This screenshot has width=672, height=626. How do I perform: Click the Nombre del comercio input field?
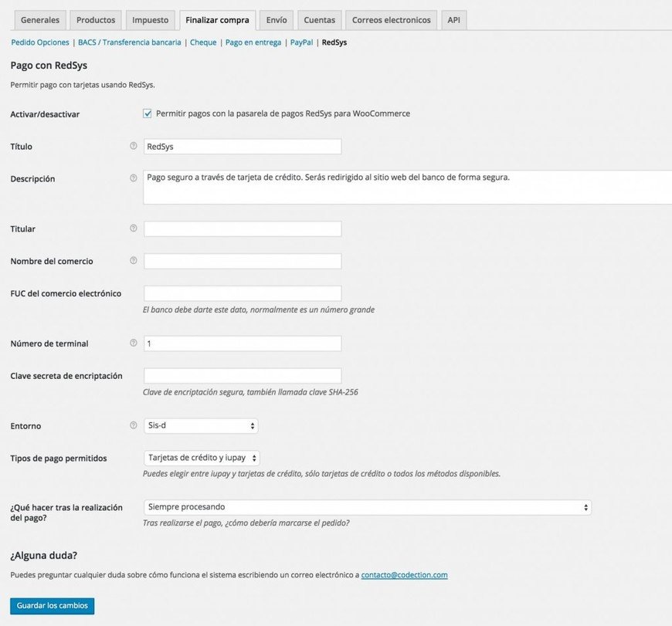(243, 261)
